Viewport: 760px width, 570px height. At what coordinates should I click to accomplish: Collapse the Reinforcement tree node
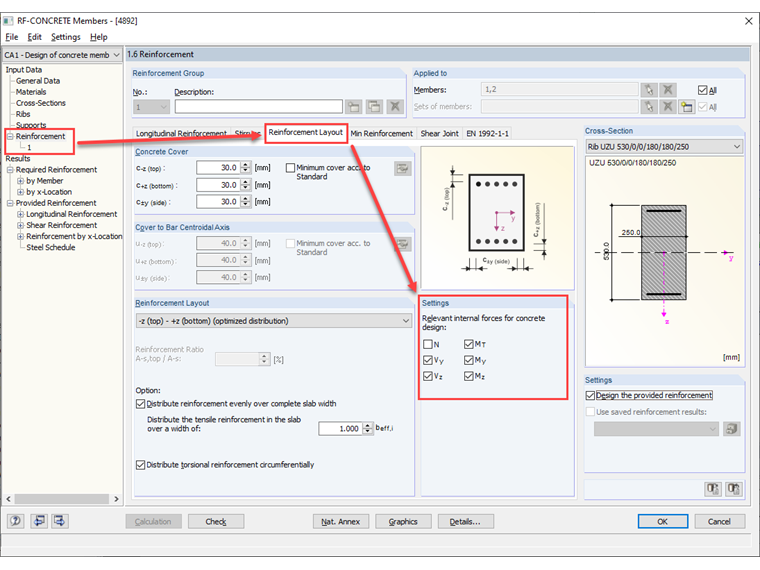point(10,136)
